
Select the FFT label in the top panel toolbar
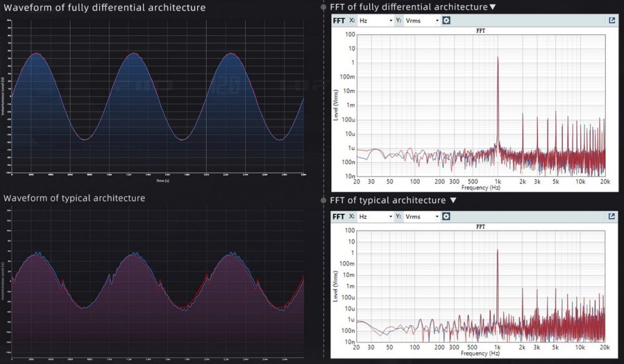338,21
